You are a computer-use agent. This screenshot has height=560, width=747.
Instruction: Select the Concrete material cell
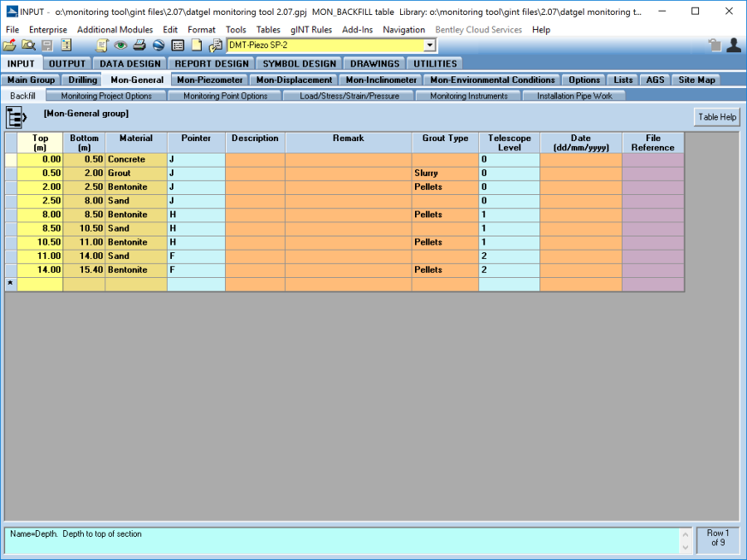[135, 159]
